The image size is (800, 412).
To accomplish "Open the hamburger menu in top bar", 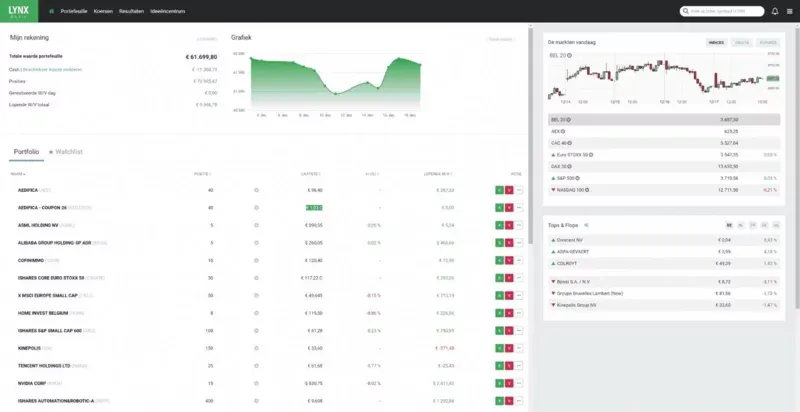I will (x=790, y=11).
